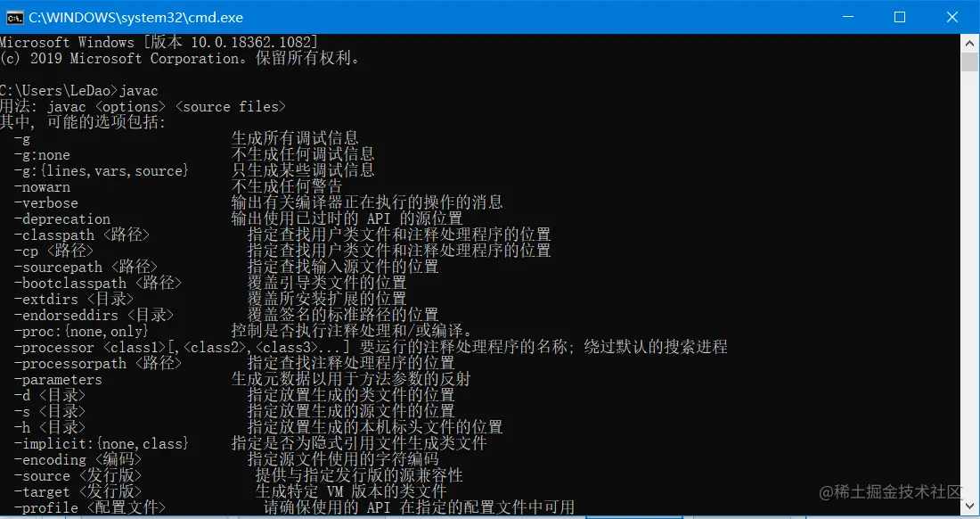Minimize the cmd.exe window

(847, 18)
